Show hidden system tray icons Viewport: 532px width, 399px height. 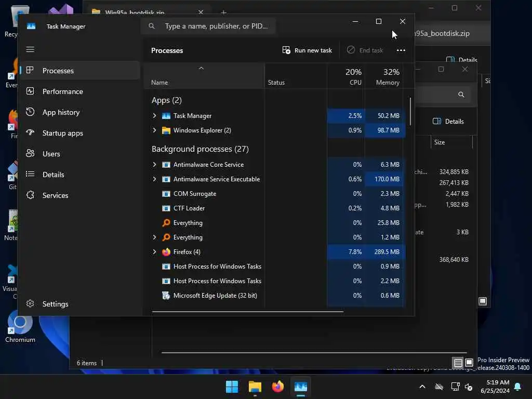click(422, 387)
